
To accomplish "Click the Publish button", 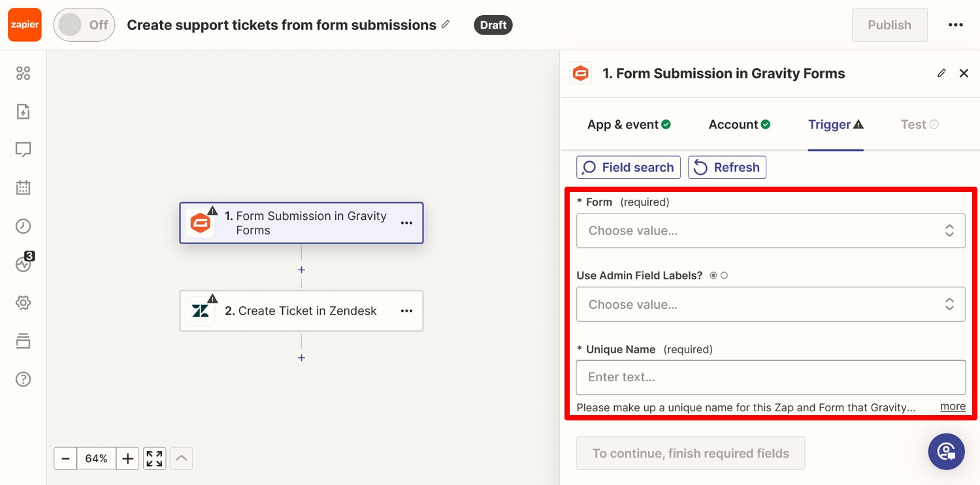I will pos(889,25).
